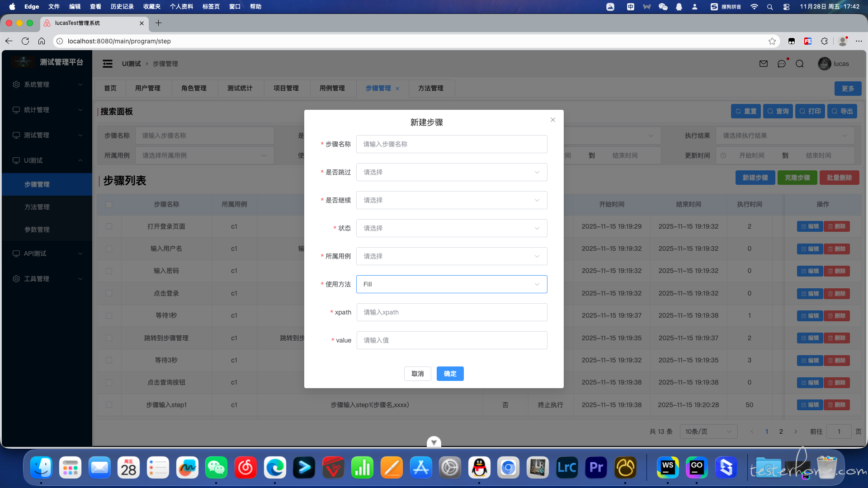Open the chat messages icon in header

click(782, 64)
